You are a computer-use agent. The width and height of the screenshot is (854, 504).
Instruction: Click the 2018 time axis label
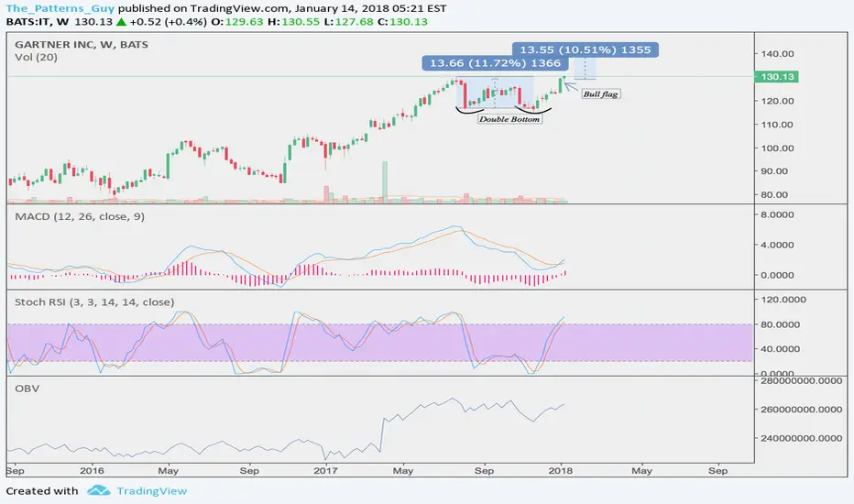[561, 471]
